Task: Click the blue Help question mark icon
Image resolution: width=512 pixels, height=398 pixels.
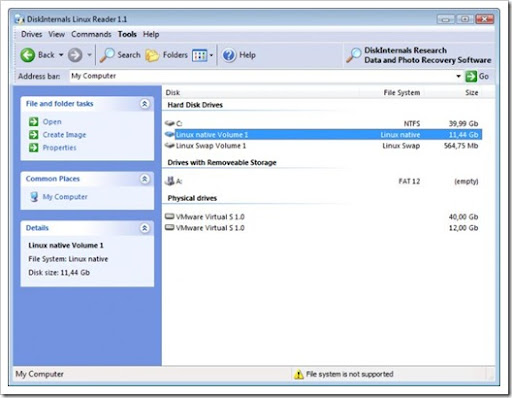Action: coord(229,55)
